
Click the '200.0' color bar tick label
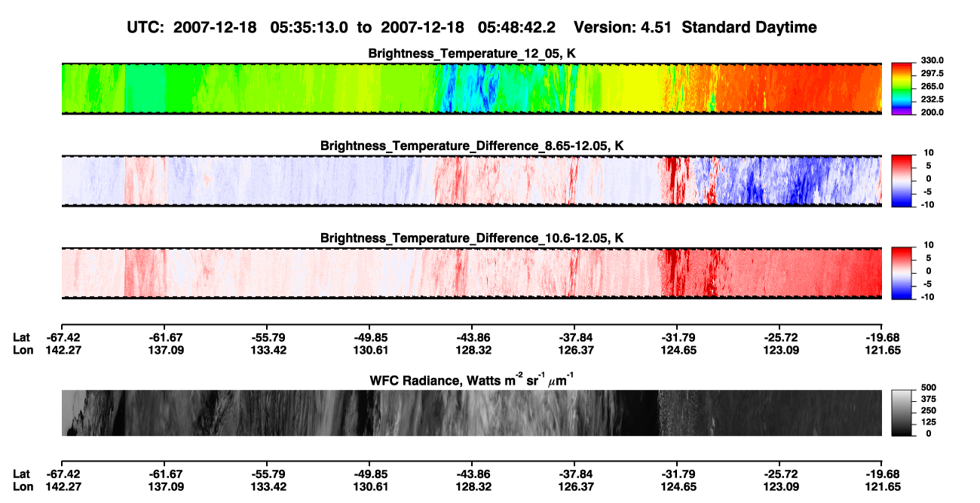click(x=932, y=112)
